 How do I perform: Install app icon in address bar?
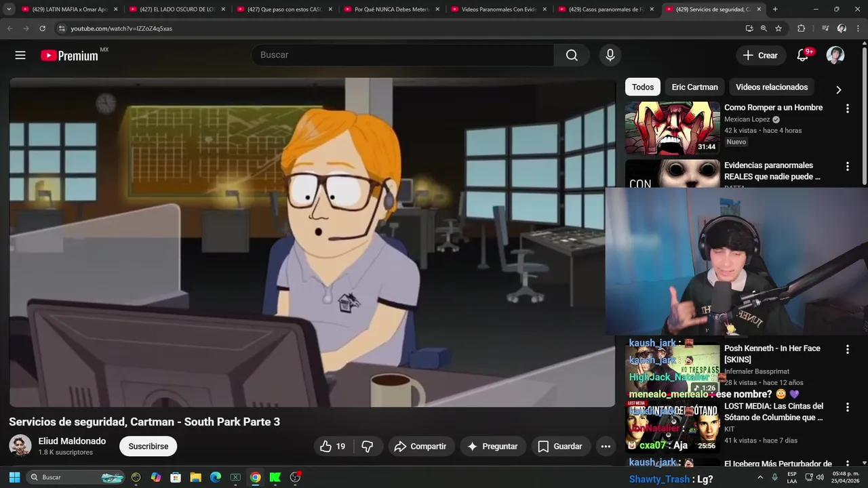click(749, 28)
